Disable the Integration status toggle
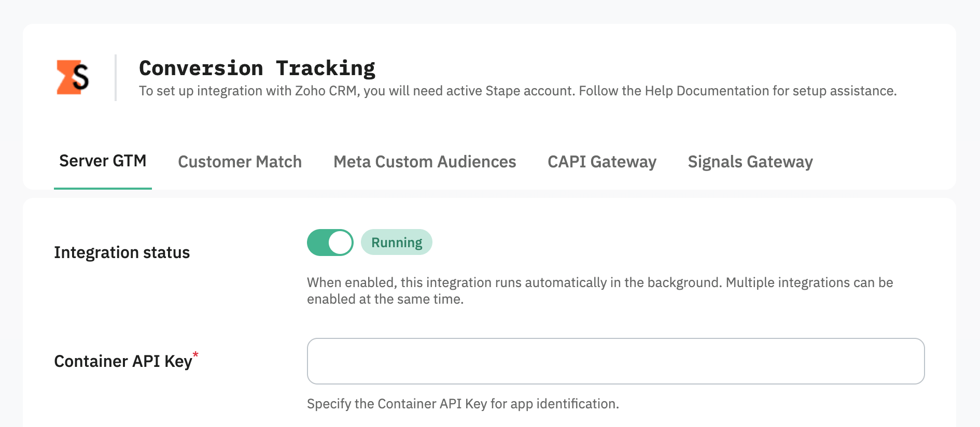980x427 pixels. (330, 243)
